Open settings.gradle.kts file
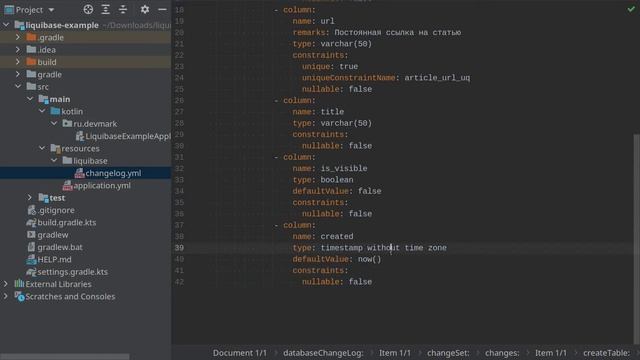The image size is (640, 360). 73,271
